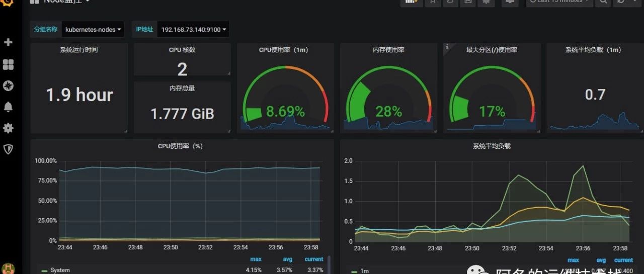Open the Dashboards grid icon in sidebar
644x274 pixels.
click(x=8, y=65)
